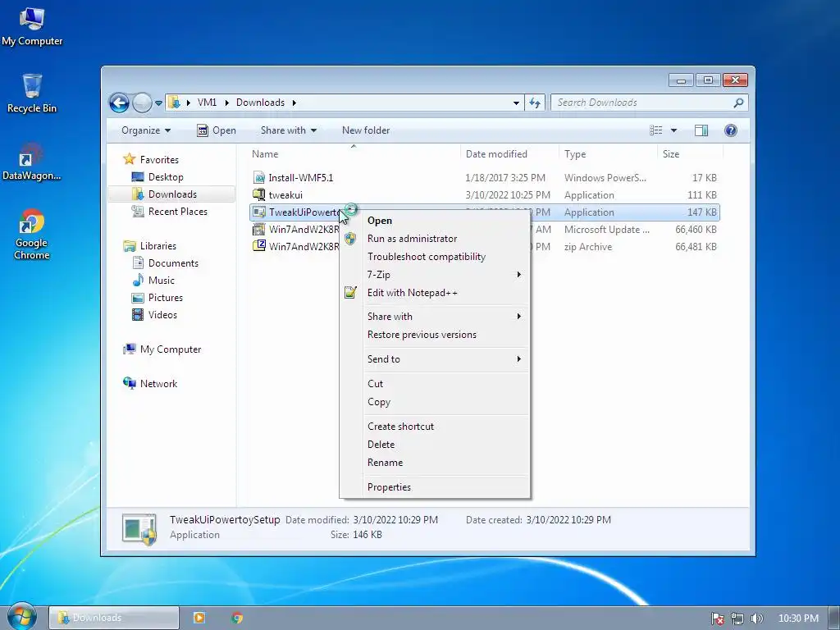
Task: Click the Windows Start orb
Action: (x=21, y=617)
